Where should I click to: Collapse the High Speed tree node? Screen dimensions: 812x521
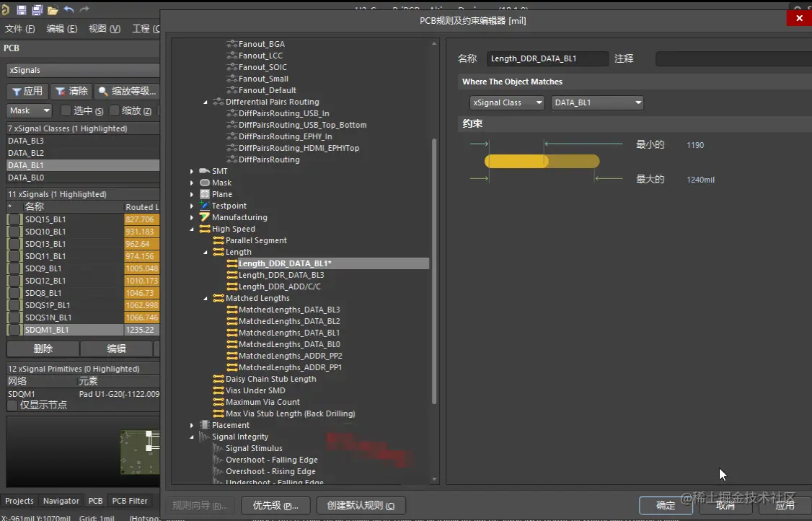tap(192, 229)
